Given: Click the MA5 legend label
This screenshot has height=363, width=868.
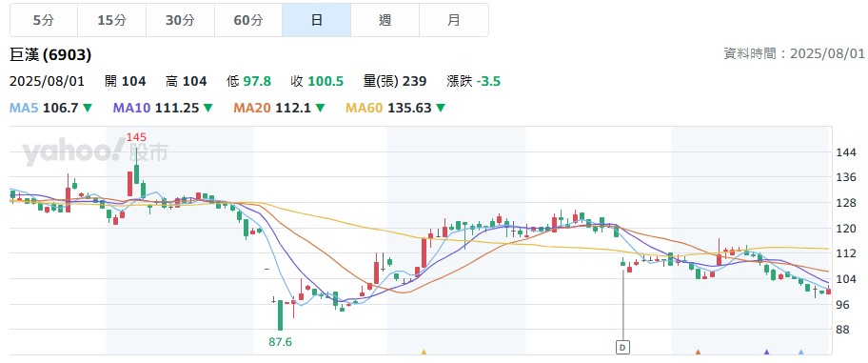Looking at the screenshot, I should (x=24, y=108).
